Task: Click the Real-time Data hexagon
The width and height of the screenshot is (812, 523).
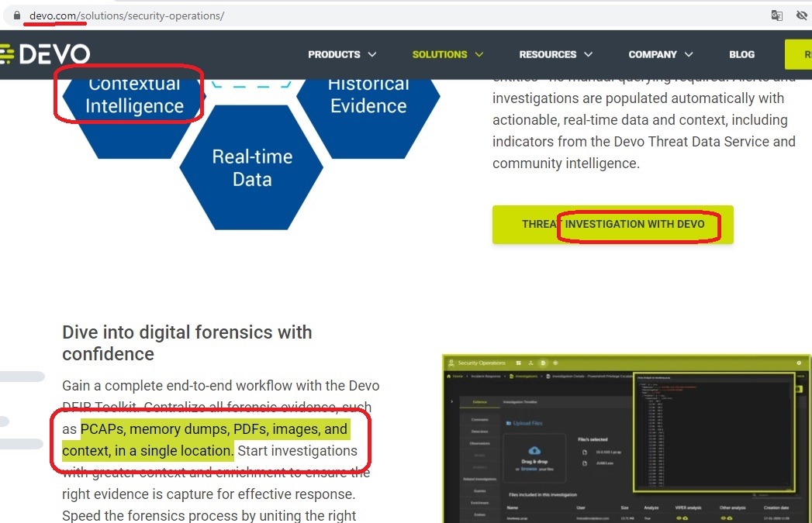Action: pyautogui.click(x=252, y=167)
